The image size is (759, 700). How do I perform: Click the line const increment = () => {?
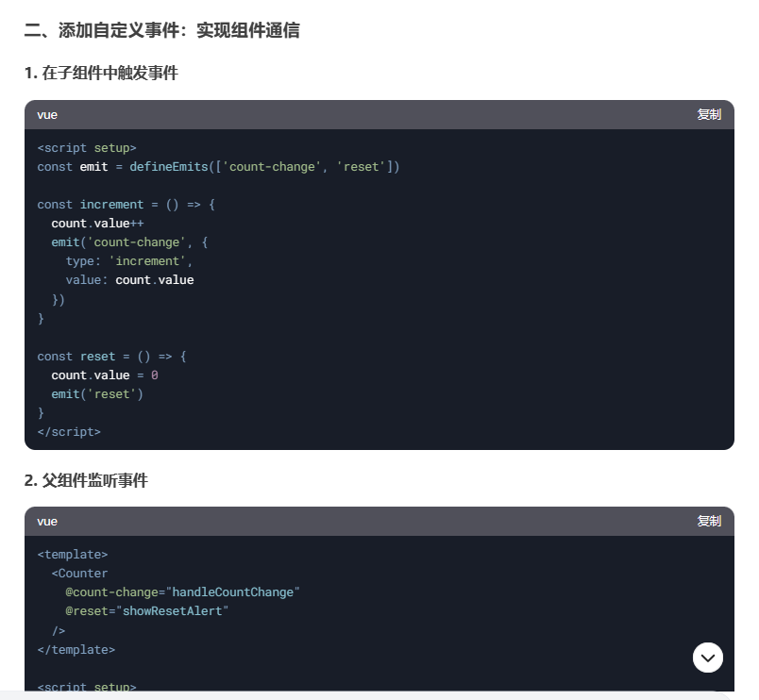coord(126,205)
